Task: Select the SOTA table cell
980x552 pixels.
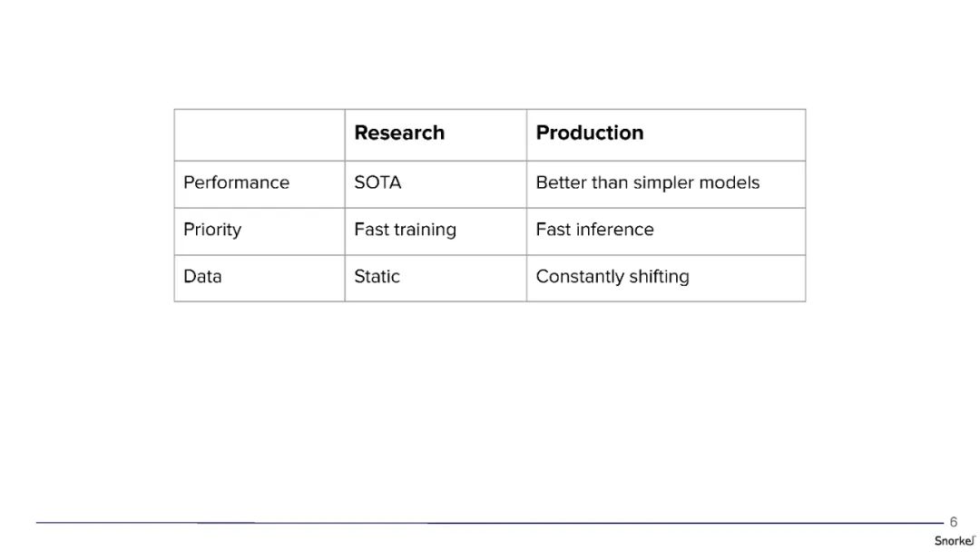Action: click(x=377, y=182)
